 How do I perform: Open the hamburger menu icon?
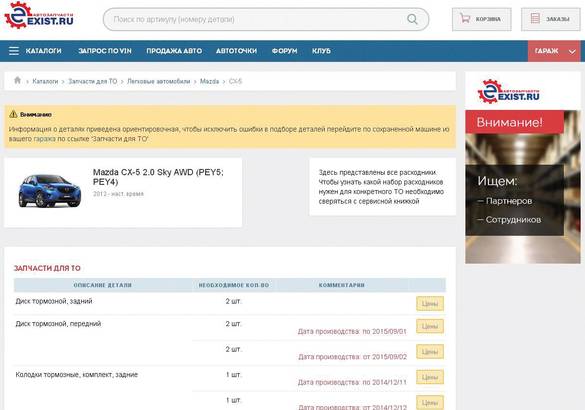[14, 51]
